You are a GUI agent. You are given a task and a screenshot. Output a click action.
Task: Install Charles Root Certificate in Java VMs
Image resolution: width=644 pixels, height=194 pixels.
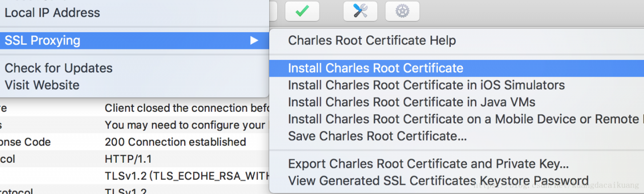pos(412,102)
